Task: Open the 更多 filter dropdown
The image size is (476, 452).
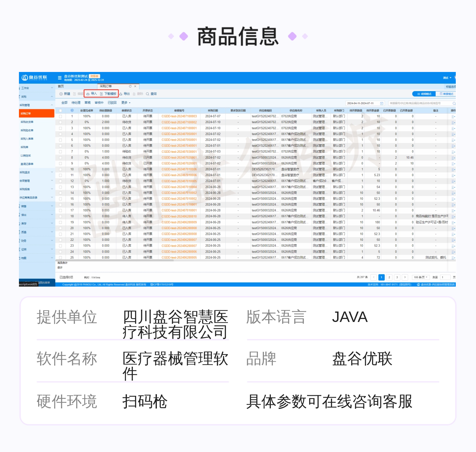Action: coord(126,103)
